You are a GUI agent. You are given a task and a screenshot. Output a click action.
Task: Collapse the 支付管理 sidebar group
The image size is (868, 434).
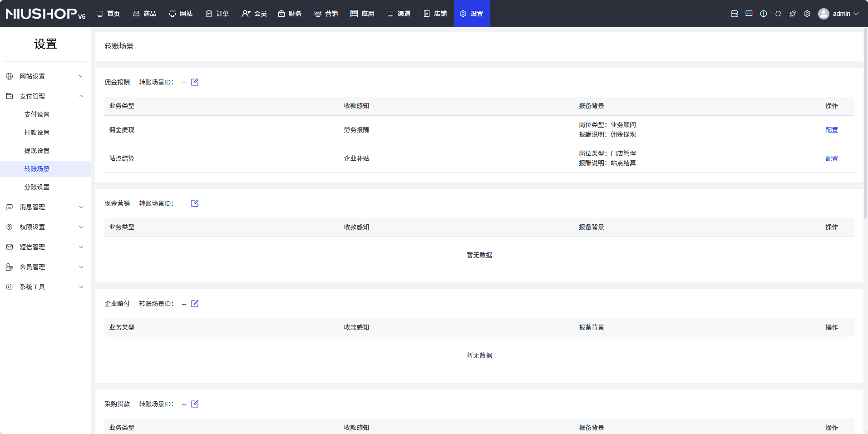point(45,96)
